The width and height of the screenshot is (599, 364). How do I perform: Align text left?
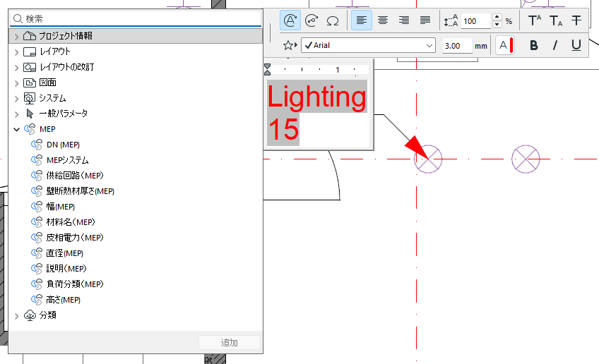click(362, 20)
